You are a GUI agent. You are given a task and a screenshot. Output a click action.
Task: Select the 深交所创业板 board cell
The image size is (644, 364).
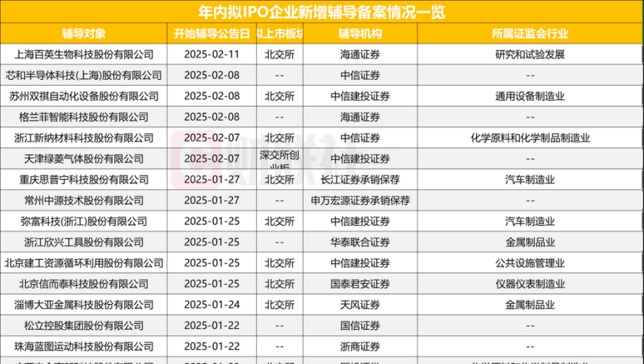pyautogui.click(x=280, y=159)
